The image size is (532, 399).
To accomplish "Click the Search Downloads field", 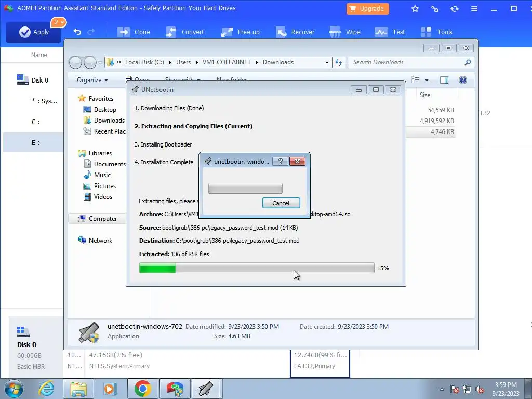I will click(x=411, y=62).
